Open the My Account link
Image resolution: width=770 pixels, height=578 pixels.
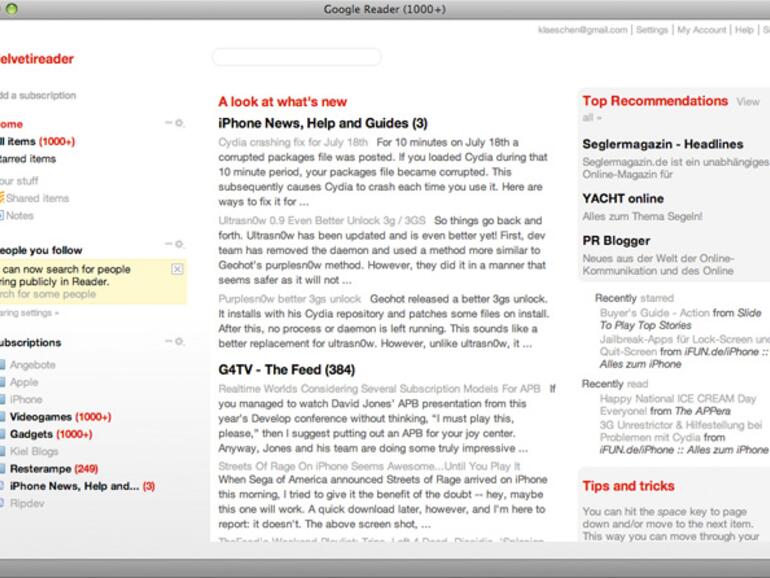[701, 30]
